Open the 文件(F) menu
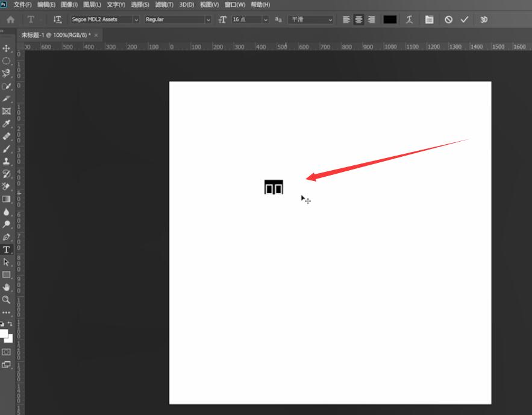The width and height of the screenshot is (532, 415). pyautogui.click(x=22, y=5)
